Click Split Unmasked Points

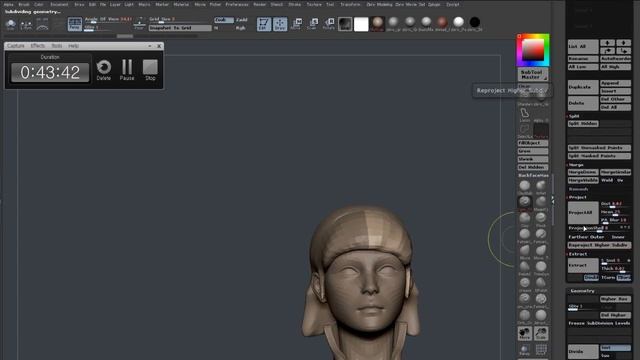point(599,148)
